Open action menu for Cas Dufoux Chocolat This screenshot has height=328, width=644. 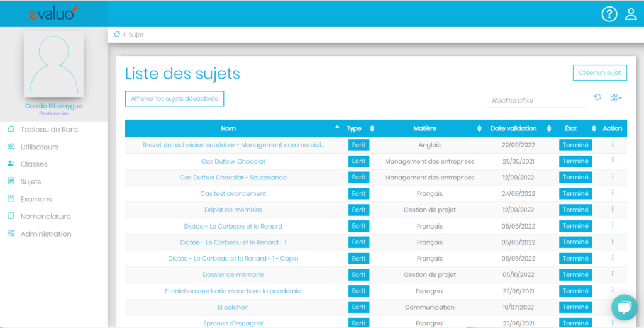[613, 161]
